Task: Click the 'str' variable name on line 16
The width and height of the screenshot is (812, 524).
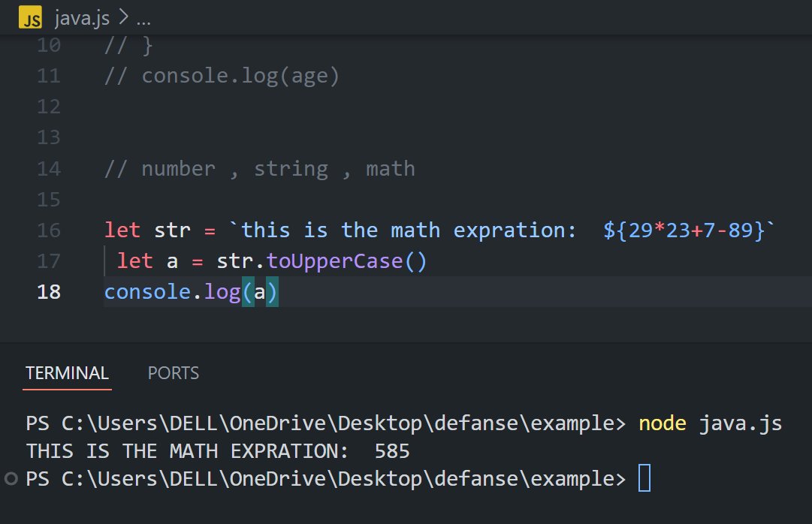Action: click(173, 230)
